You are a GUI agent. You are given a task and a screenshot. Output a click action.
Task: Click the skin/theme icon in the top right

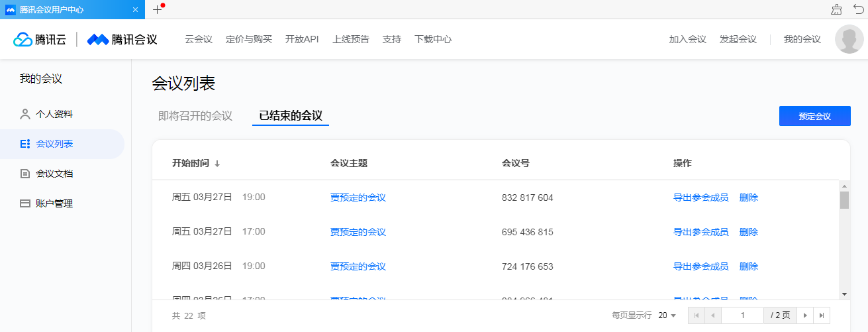click(837, 9)
